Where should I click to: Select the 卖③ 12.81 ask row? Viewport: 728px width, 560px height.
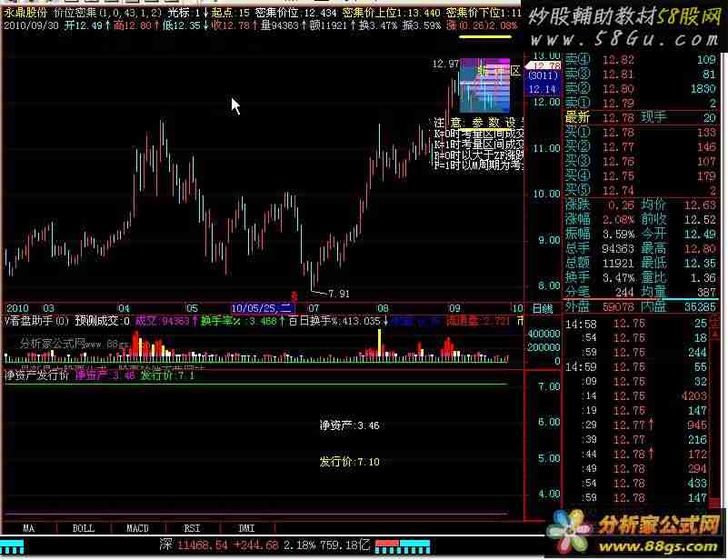click(x=641, y=75)
